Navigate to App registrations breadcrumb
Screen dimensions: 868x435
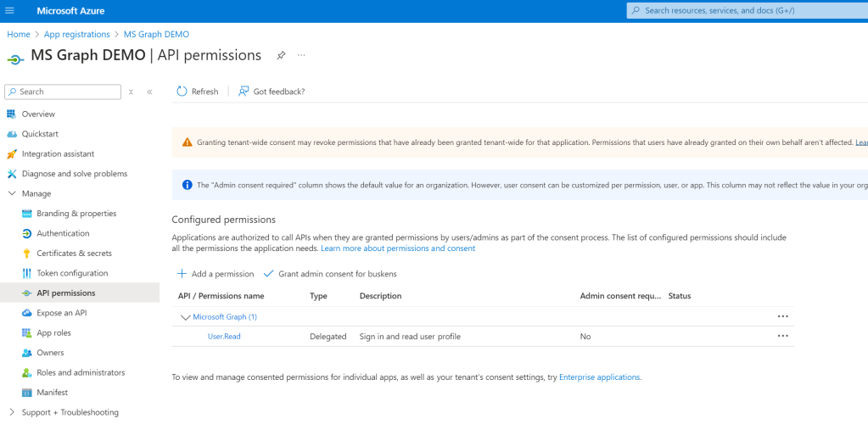tap(76, 34)
